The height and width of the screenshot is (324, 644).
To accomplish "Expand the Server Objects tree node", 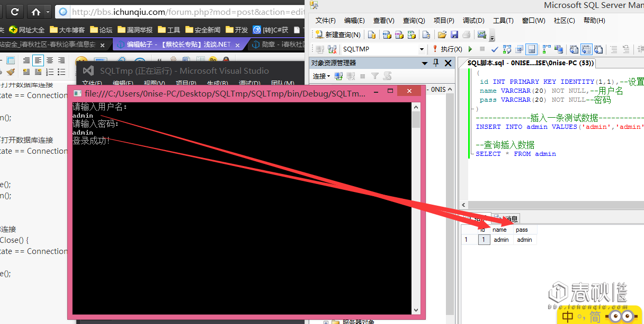I will click(326, 322).
